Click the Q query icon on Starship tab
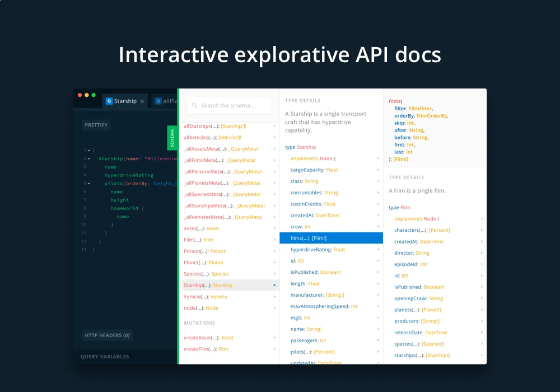560x392 pixels. (x=109, y=101)
